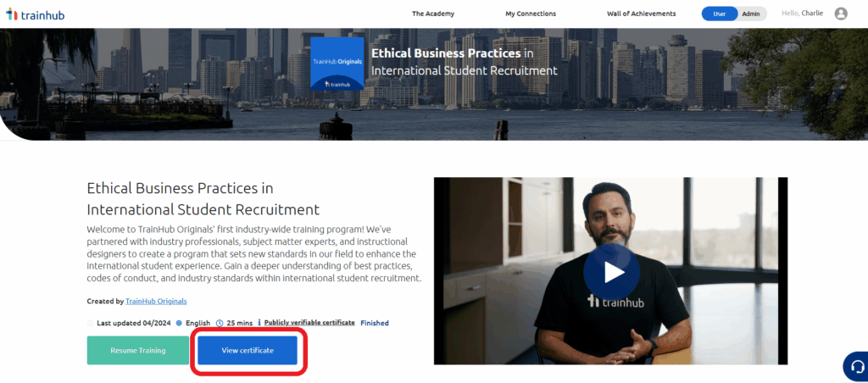Open Wall of Achievements
The image size is (868, 383).
pyautogui.click(x=641, y=14)
